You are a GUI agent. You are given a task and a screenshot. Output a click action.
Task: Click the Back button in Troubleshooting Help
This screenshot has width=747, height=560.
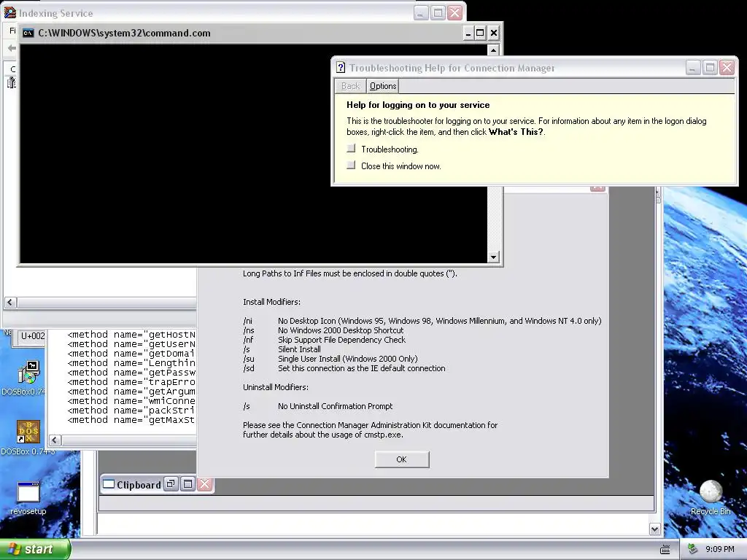click(350, 86)
